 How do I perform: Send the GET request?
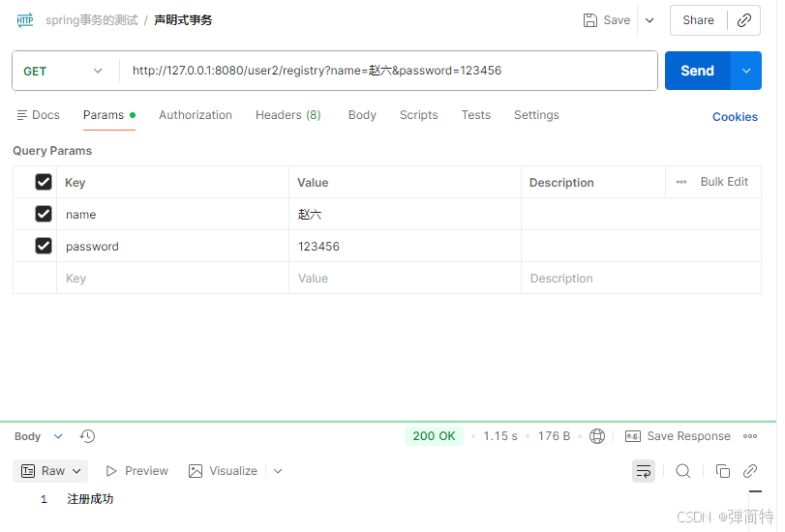tap(697, 71)
